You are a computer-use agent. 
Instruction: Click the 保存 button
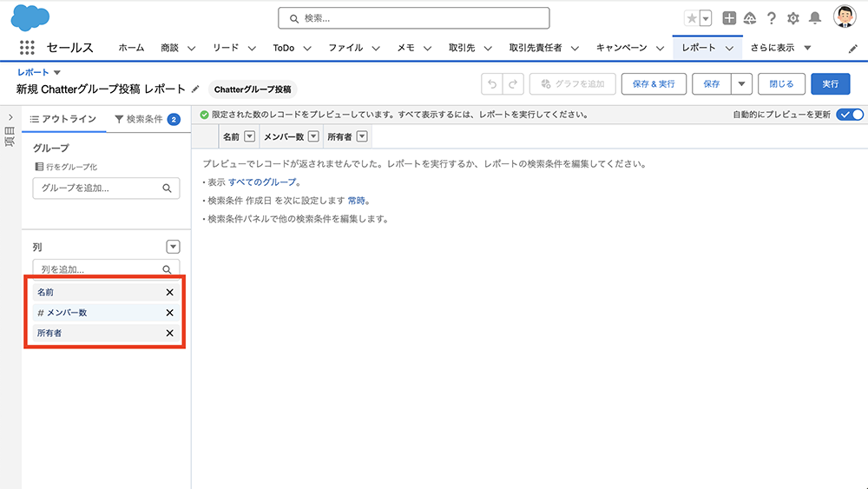tap(712, 84)
